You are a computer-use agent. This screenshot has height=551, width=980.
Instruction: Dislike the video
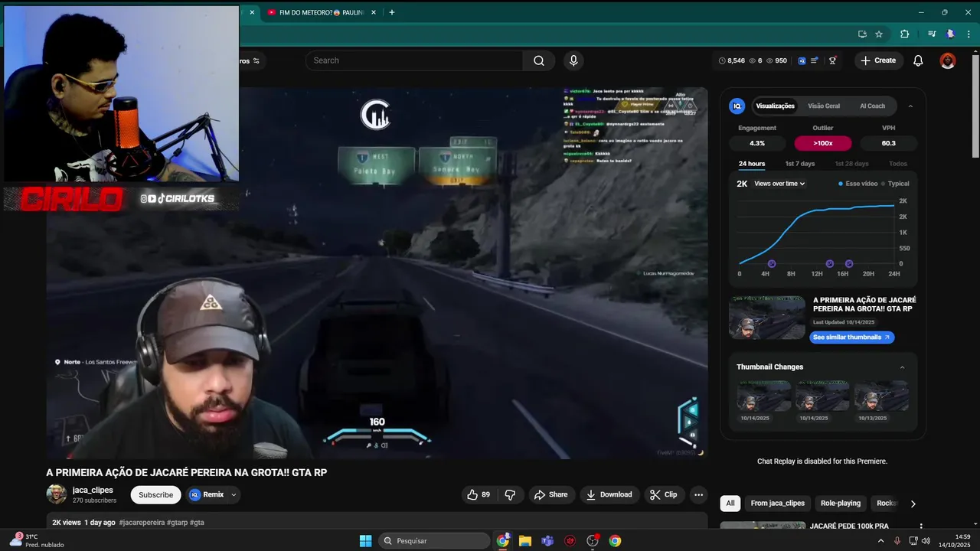coord(510,494)
